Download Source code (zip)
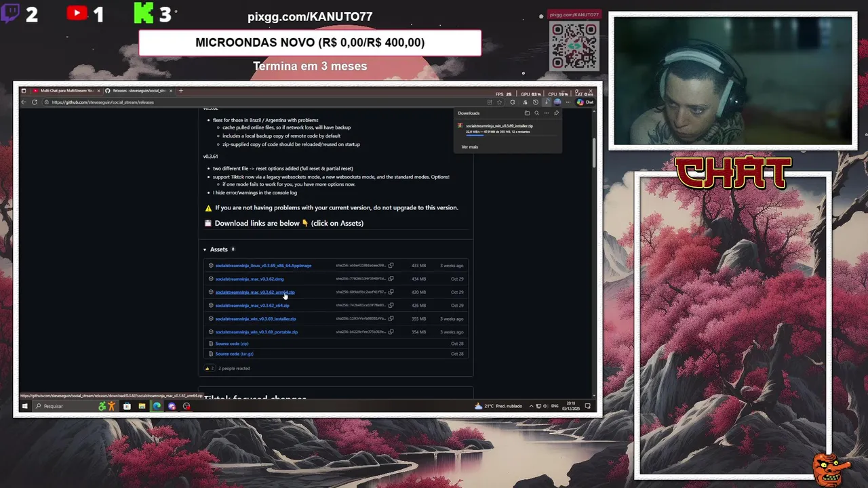Screen dimensions: 868x488 pyautogui.click(x=232, y=344)
